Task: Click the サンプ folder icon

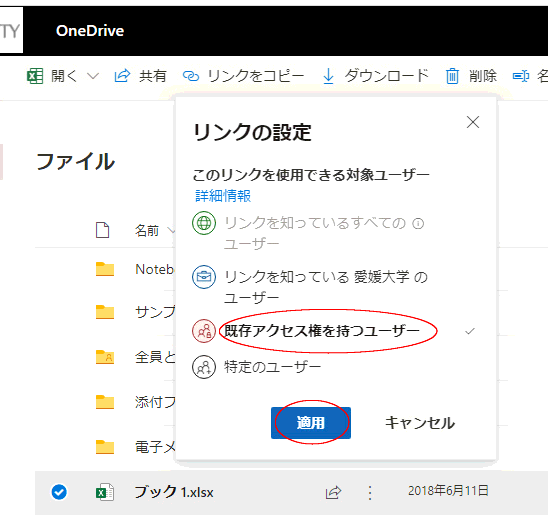Action: [x=105, y=312]
